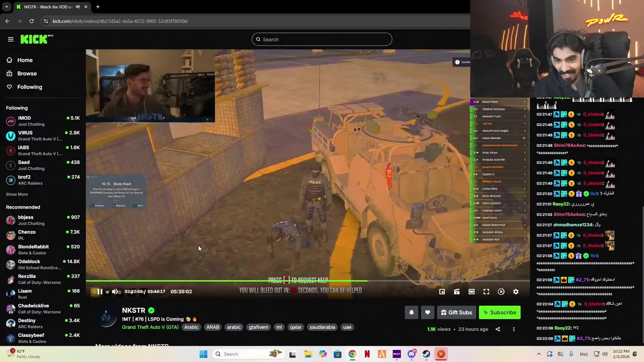644x362 pixels.
Task: Open recommended channel Chadwicklive
Action: [43, 309]
